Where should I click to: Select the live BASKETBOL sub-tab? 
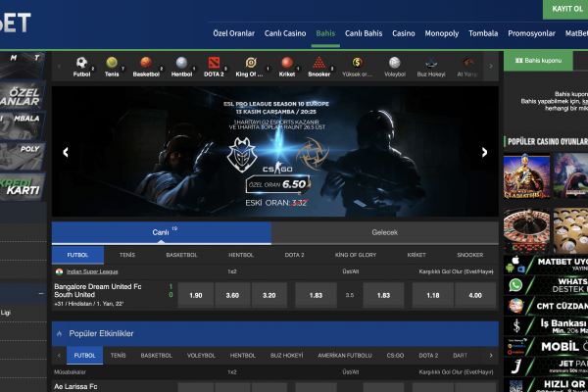[181, 255]
